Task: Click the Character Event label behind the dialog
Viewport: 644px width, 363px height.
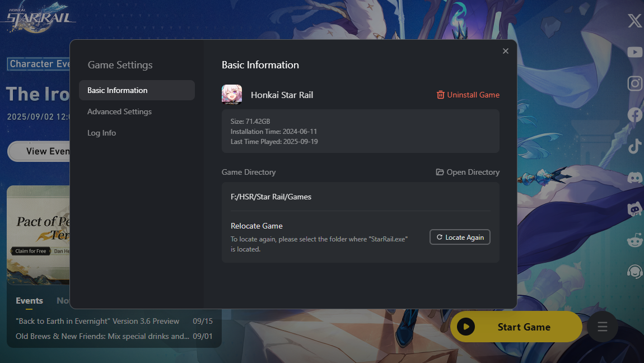Action: click(39, 64)
